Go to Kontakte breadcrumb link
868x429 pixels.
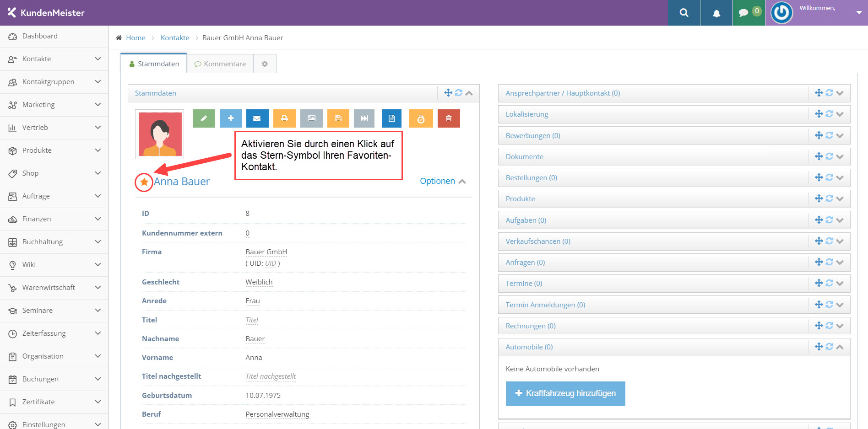coord(175,38)
